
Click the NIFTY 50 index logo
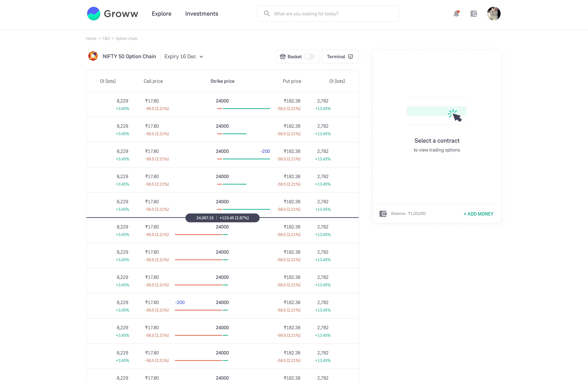[93, 56]
